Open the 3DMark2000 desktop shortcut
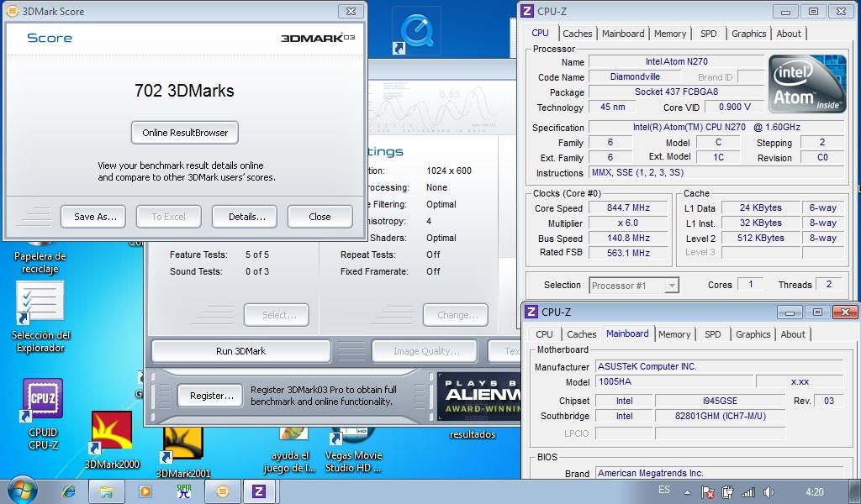The image size is (861, 504). pyautogui.click(x=112, y=440)
